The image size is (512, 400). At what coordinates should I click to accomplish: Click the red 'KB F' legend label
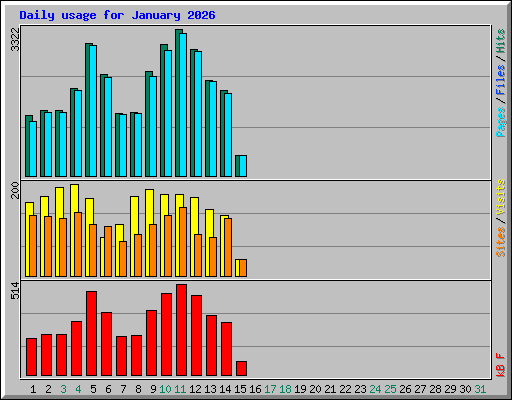[x=500, y=365]
